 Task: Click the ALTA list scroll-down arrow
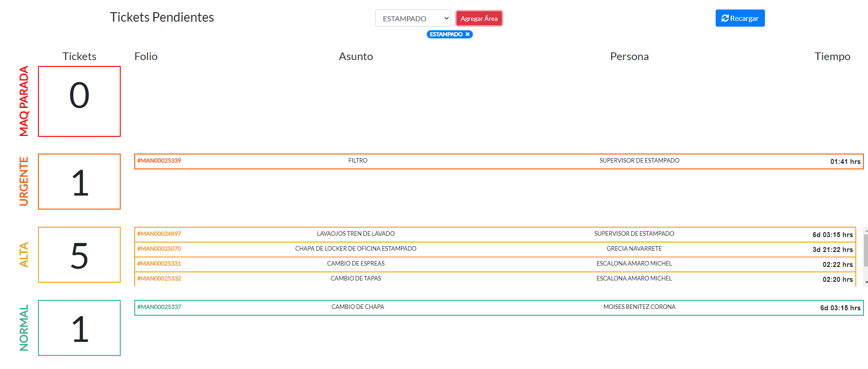click(866, 282)
